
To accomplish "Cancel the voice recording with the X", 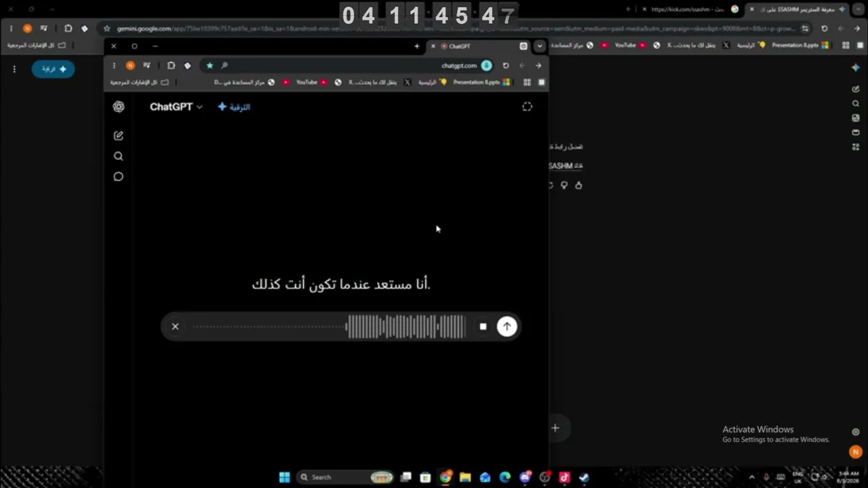I will click(x=175, y=327).
